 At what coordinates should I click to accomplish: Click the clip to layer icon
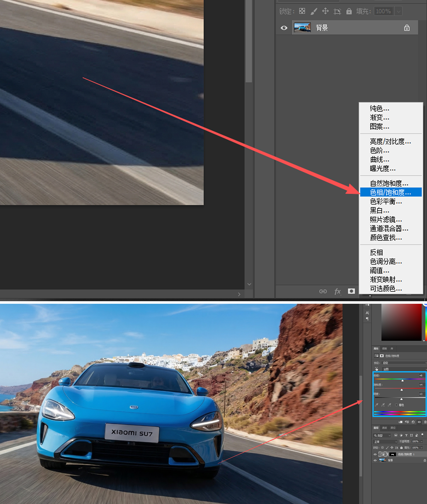point(401,422)
